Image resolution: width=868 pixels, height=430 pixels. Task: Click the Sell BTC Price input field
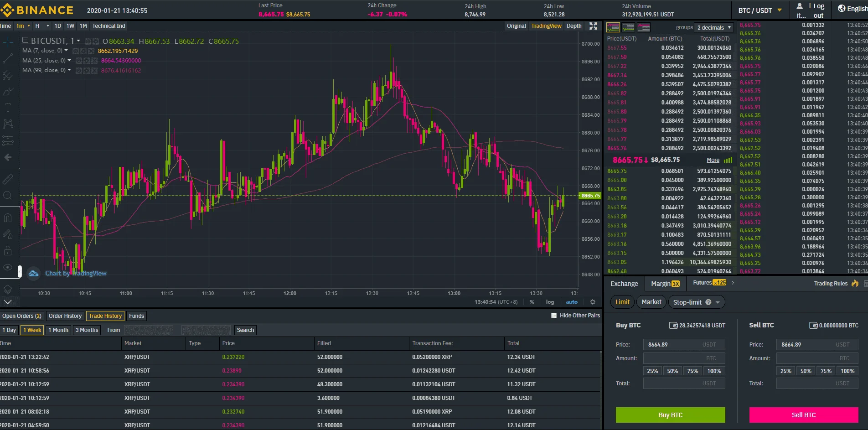817,345
